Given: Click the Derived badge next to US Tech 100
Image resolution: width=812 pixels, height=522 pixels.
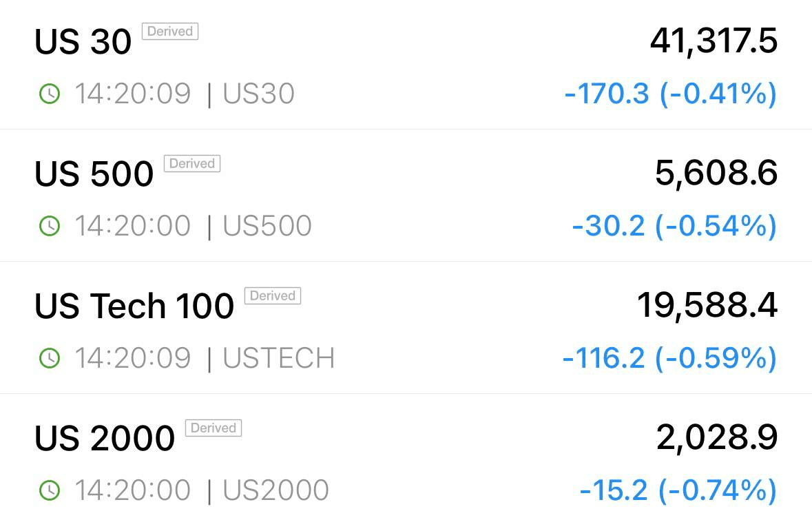Looking at the screenshot, I should [273, 295].
